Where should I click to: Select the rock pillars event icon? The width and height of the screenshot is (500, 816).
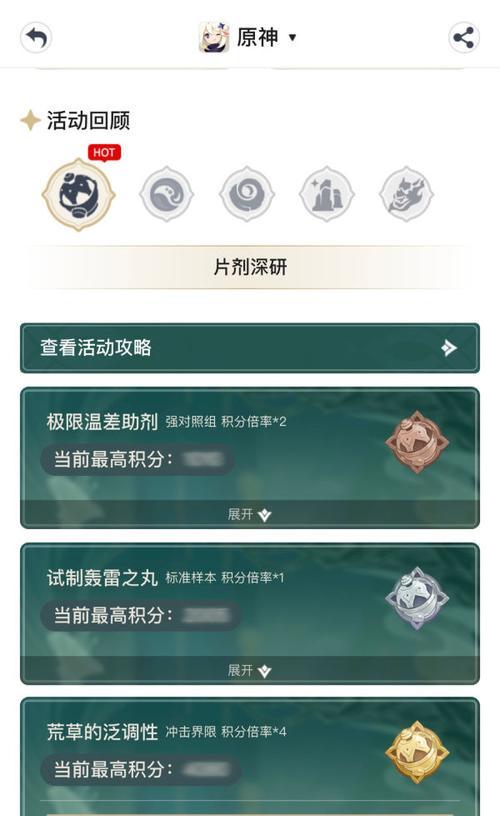coord(327,194)
